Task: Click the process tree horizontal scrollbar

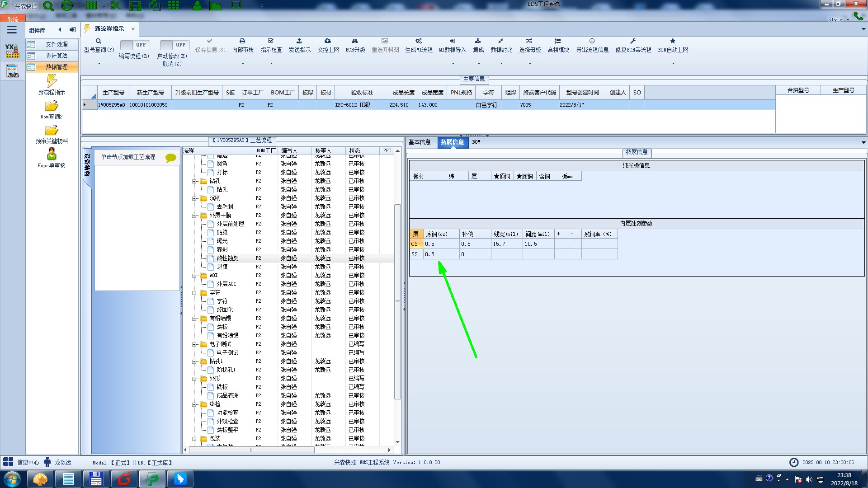Action: (251, 450)
